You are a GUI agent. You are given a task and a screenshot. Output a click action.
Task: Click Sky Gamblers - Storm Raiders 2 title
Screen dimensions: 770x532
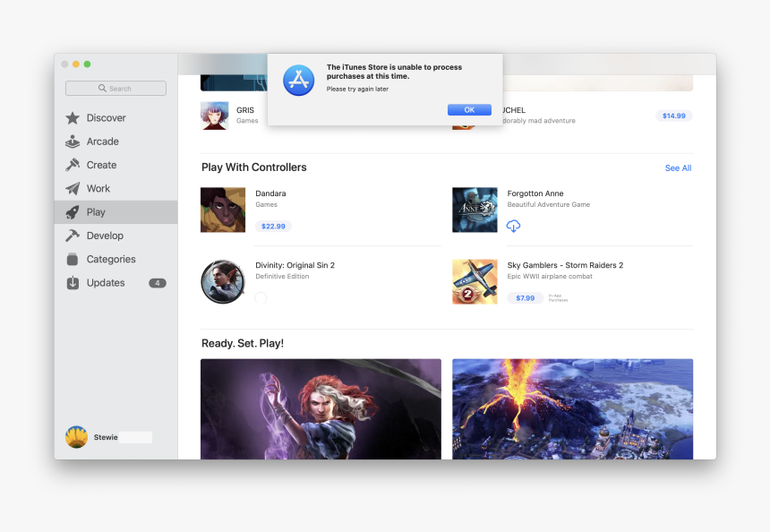coord(565,265)
